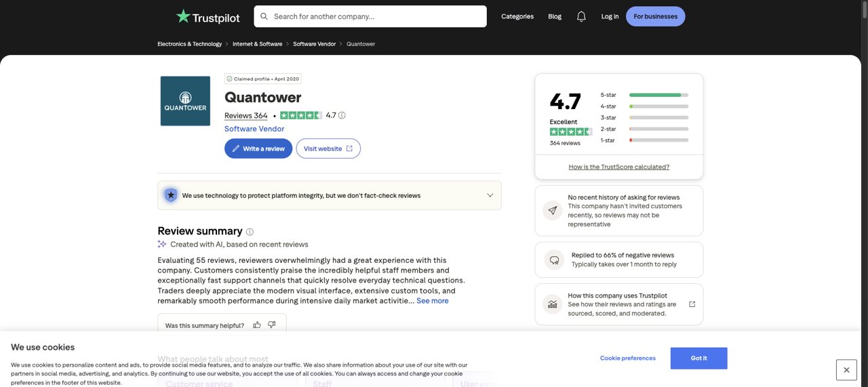Screen dimensions: 868x387
Task: Close the cookie banner with X
Action: coord(846,370)
